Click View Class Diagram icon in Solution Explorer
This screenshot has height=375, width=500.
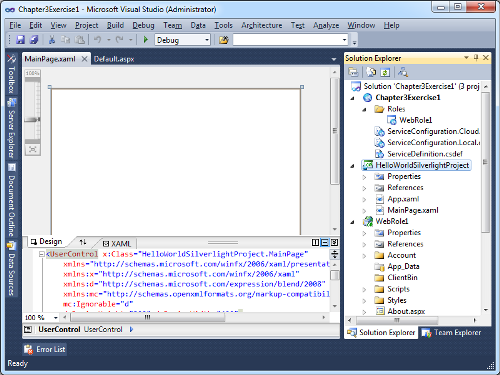(x=403, y=72)
